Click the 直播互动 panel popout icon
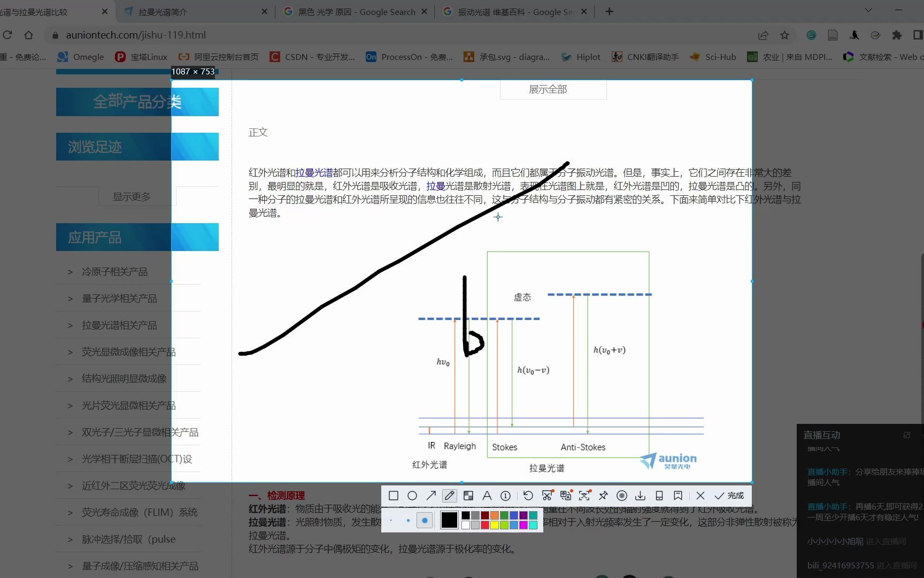This screenshot has width=924, height=578. (907, 435)
